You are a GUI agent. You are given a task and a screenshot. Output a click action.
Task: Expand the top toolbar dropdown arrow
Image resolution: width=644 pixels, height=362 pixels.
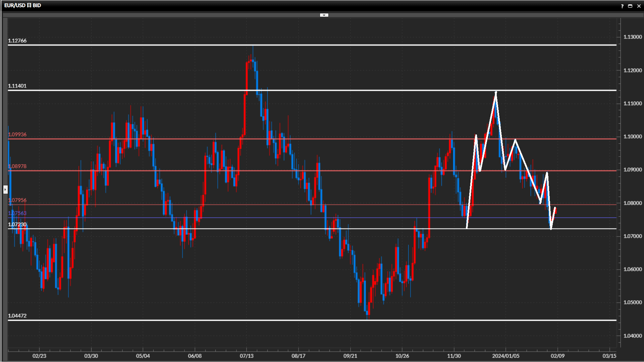[x=324, y=15]
